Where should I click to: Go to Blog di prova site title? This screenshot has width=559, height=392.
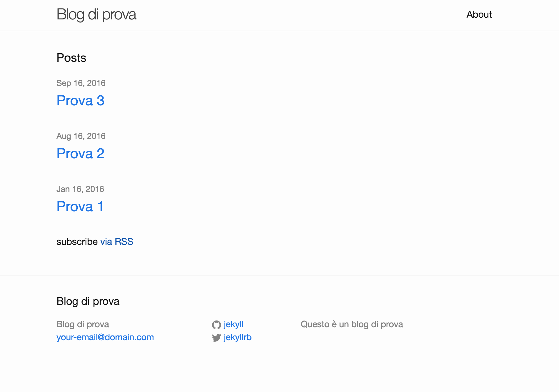coord(97,14)
